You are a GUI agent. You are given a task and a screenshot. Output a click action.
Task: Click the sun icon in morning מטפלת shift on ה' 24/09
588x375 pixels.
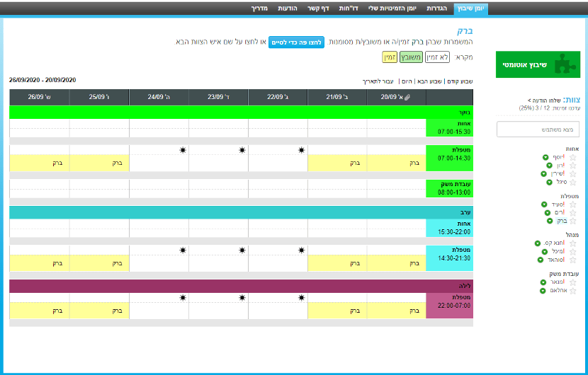click(x=183, y=150)
